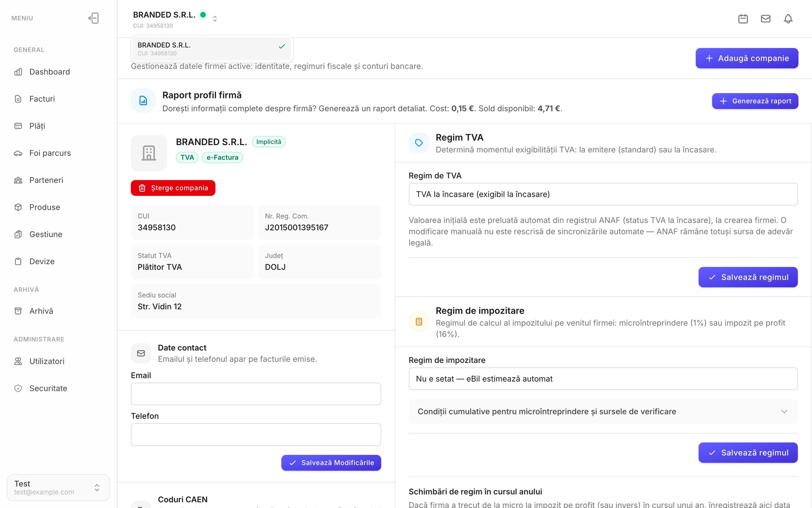Select BRANDED S.R.L. in company dropdown list
The height and width of the screenshot is (508, 812).
(x=212, y=49)
